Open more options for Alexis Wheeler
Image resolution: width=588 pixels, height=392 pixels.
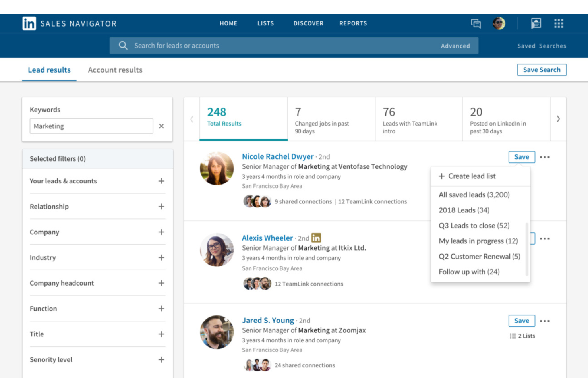[x=545, y=239]
